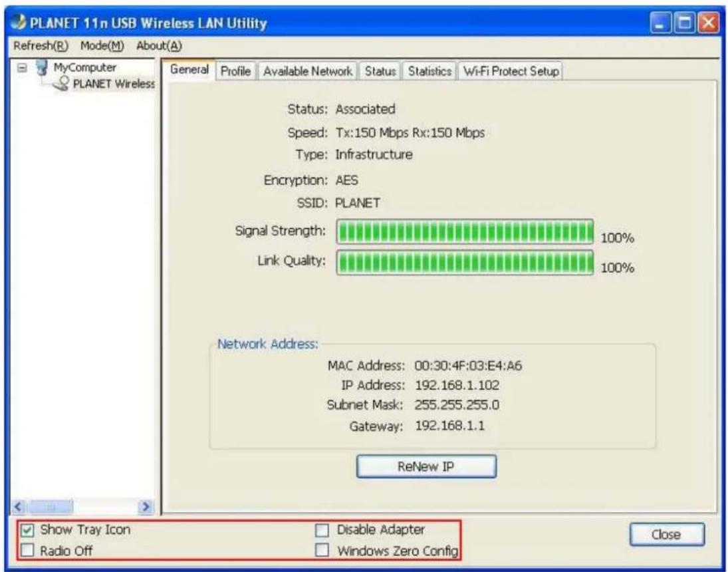
Task: Open the Status tab
Action: pyautogui.click(x=380, y=71)
